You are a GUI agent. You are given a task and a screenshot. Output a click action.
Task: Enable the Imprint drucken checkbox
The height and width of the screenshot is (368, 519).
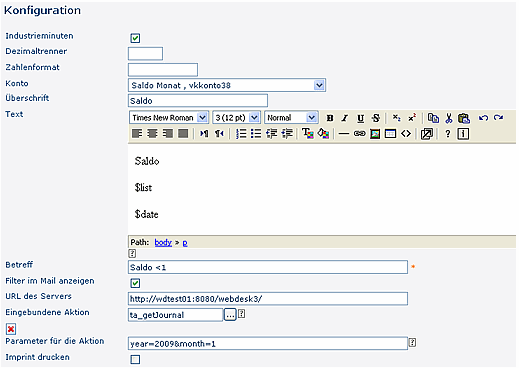point(135,359)
